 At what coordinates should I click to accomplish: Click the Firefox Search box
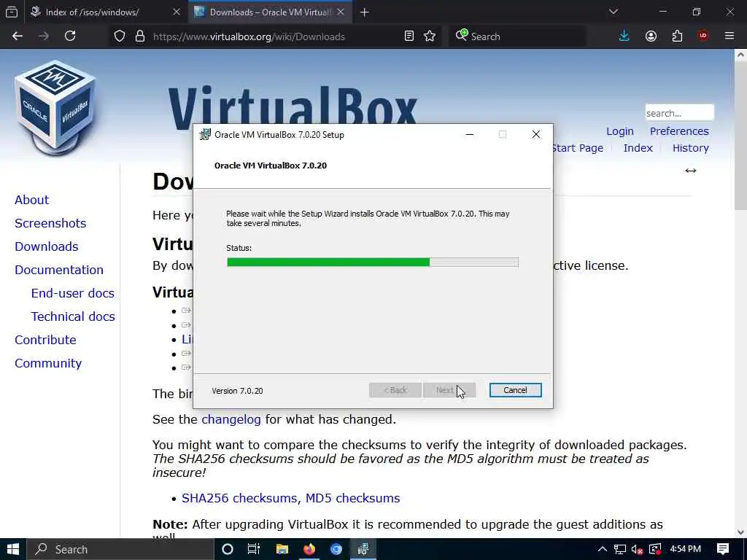[517, 36]
